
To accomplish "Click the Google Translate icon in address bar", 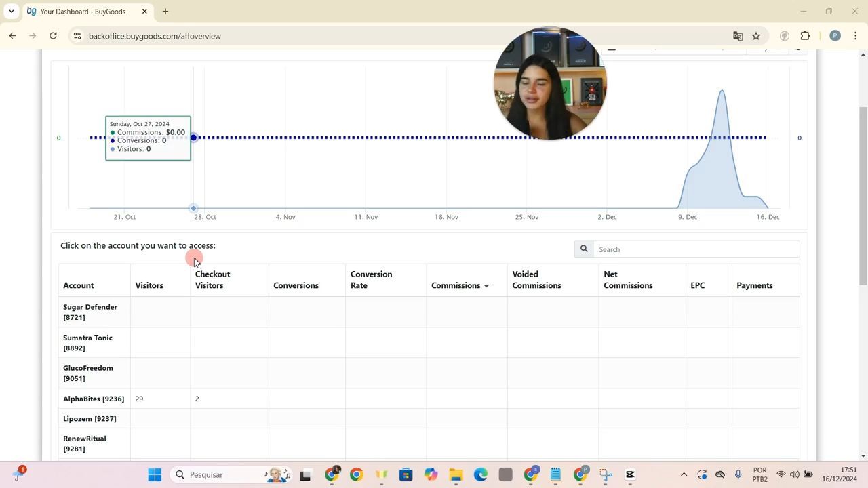I will coord(738,36).
